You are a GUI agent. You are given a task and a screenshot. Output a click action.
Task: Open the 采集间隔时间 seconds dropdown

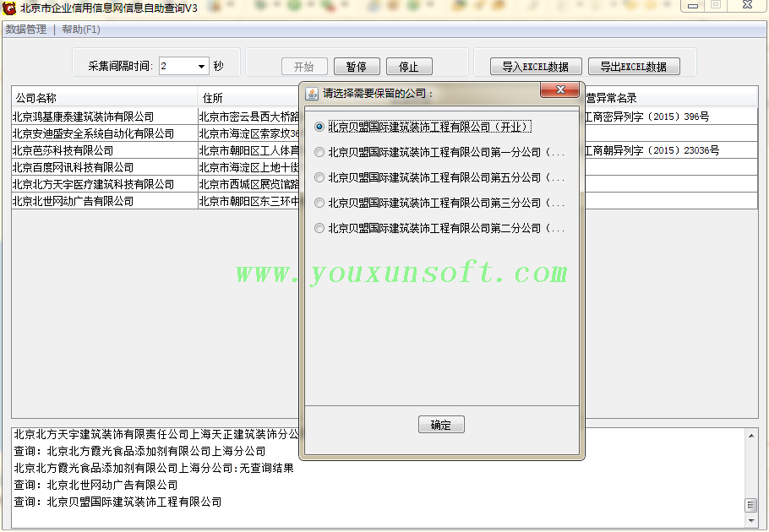coord(201,66)
